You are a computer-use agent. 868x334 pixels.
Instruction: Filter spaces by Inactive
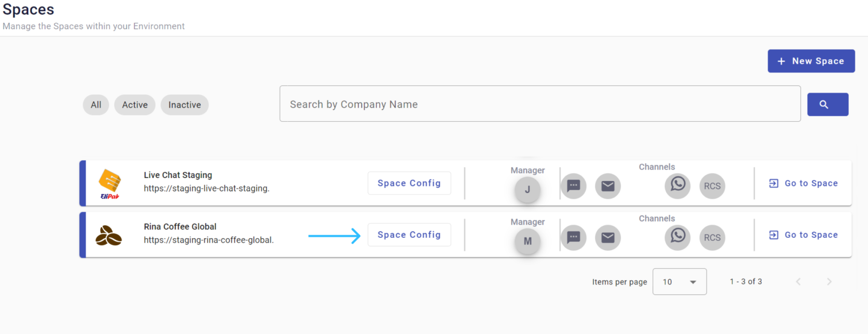click(184, 105)
